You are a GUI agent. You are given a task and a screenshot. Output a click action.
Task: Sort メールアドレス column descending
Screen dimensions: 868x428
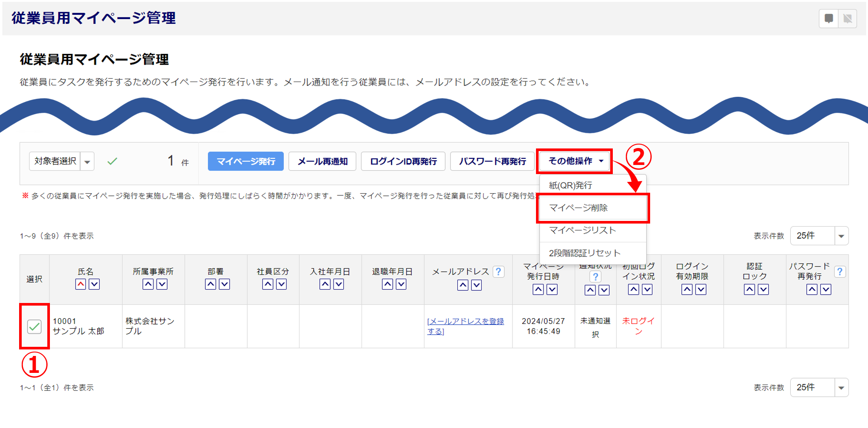point(477,285)
